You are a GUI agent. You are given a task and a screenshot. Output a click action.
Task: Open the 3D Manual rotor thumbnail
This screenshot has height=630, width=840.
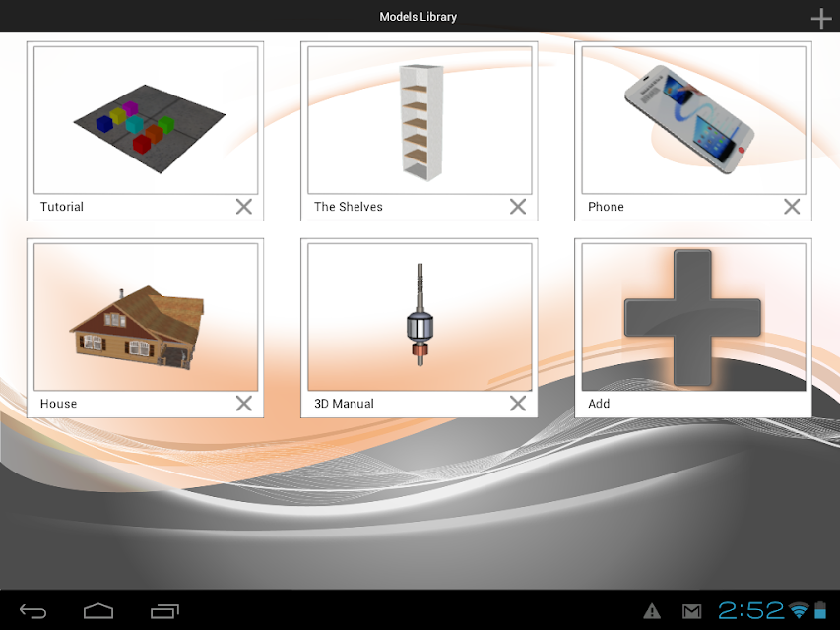420,317
